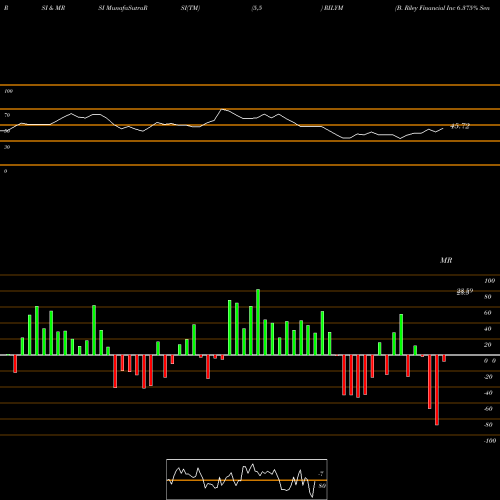Click the SI MunafaSutraR header text
This screenshot has height=500, width=500.
[x=123, y=8]
